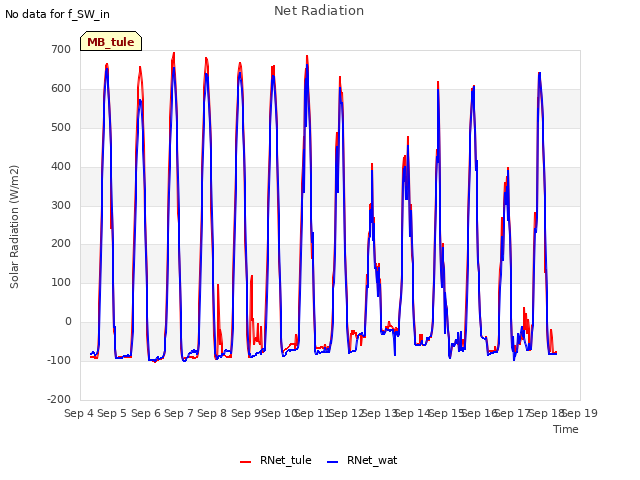Click the -100 y-axis tick label

coord(59,360)
